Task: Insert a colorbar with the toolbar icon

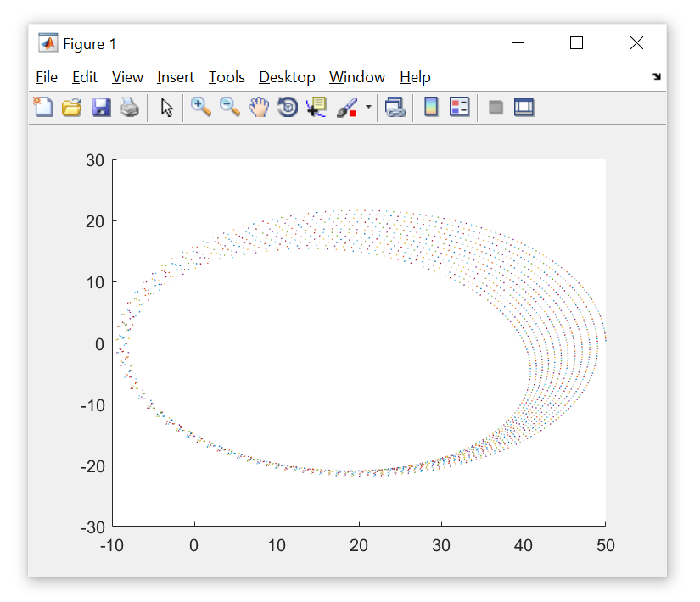Action: pos(431,107)
